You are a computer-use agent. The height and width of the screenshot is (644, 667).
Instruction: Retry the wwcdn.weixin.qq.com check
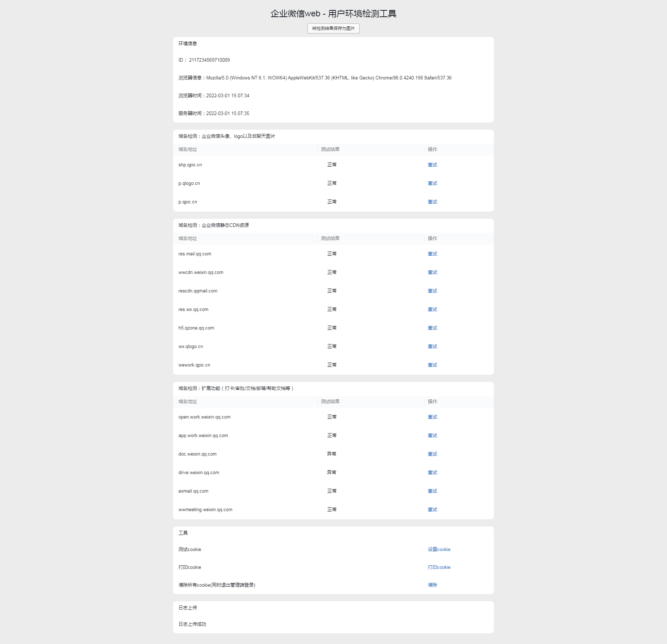(x=432, y=272)
